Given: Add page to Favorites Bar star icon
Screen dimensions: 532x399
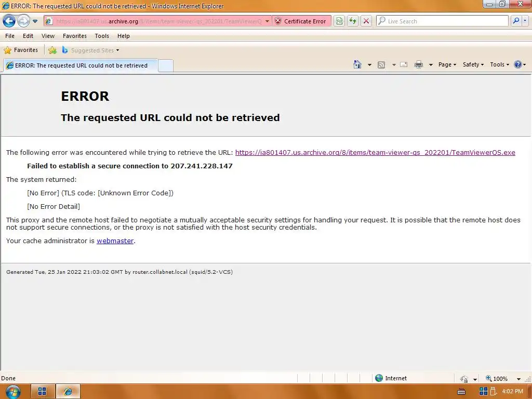Looking at the screenshot, I should (52, 50).
